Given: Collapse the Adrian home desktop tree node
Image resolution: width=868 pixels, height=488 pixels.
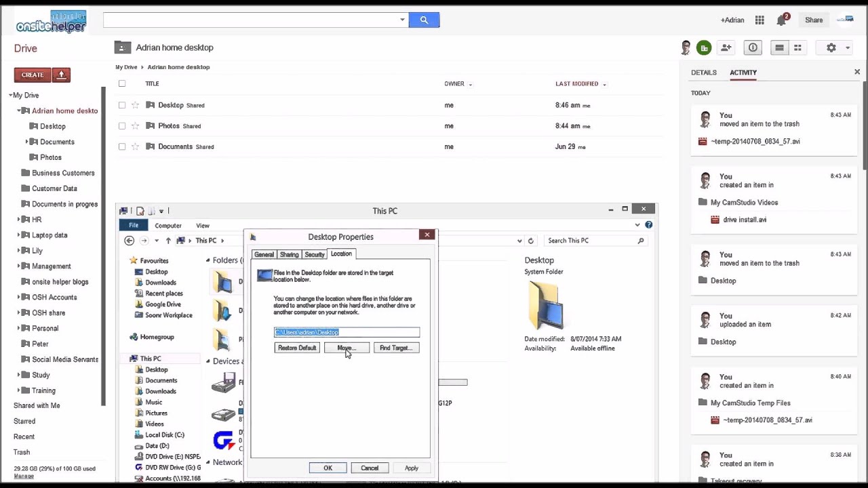Looking at the screenshot, I should point(20,110).
